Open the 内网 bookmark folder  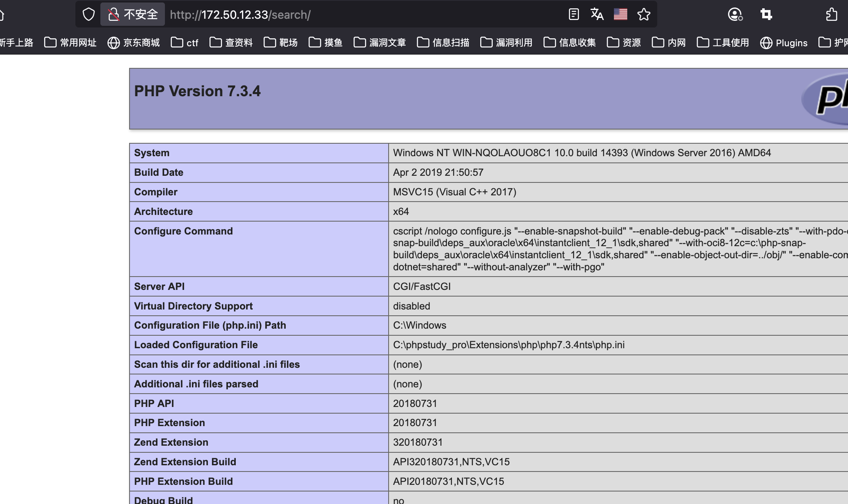(x=669, y=42)
